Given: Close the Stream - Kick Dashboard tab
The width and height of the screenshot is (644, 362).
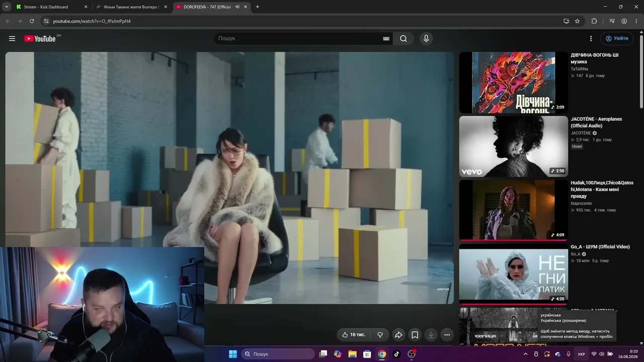Looking at the screenshot, I should [x=86, y=7].
